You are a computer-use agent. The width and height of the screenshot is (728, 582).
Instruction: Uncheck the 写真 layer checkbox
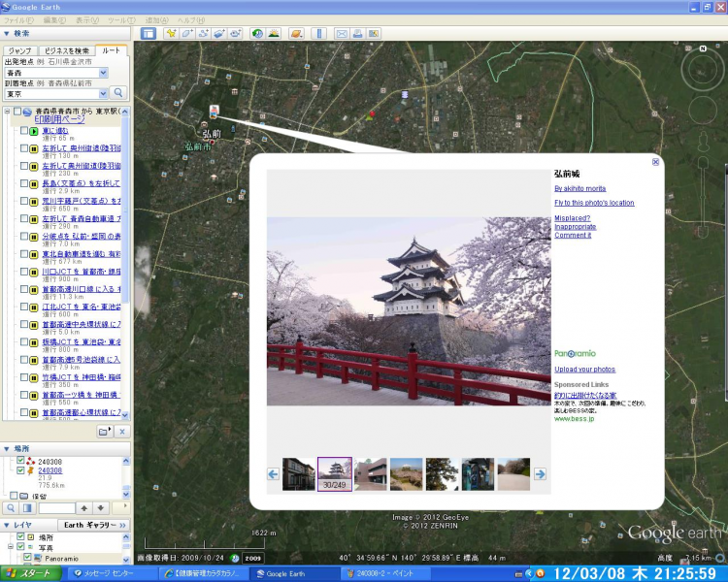click(x=20, y=547)
